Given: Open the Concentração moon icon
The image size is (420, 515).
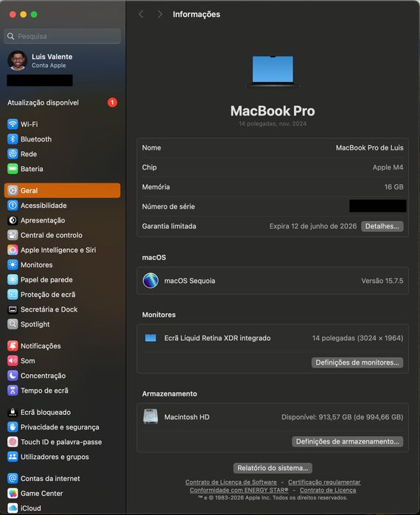Looking at the screenshot, I should [13, 376].
